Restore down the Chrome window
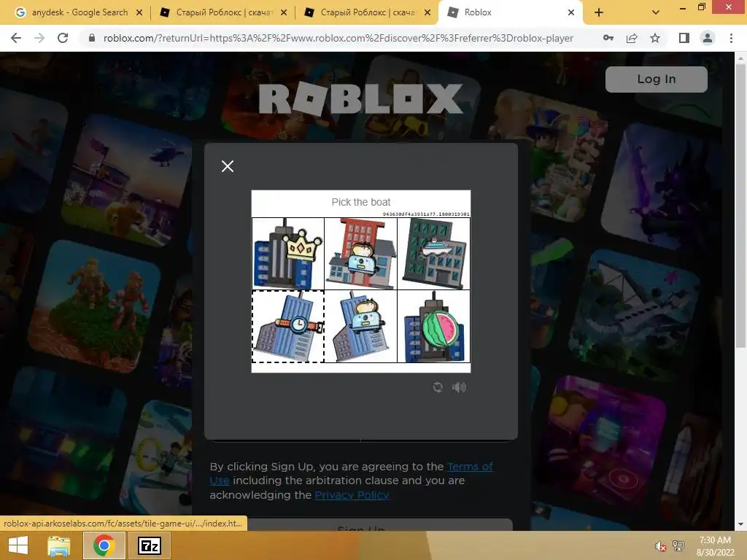Image resolution: width=747 pixels, height=560 pixels. [701, 7]
